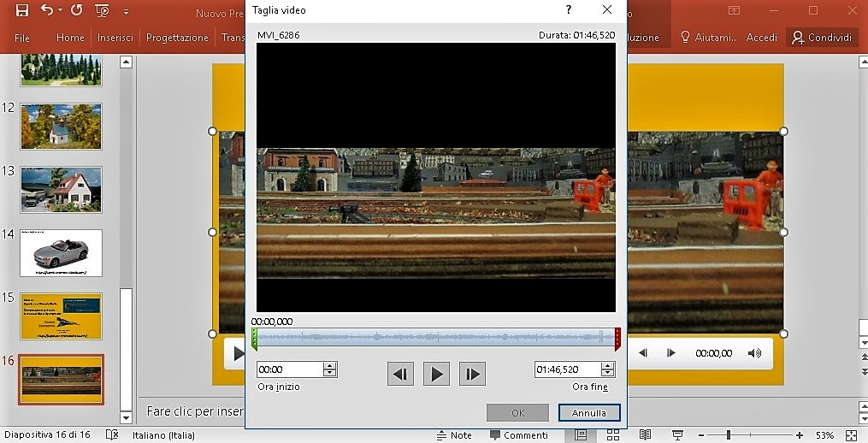Step to previous frame in trim dialog

(400, 374)
